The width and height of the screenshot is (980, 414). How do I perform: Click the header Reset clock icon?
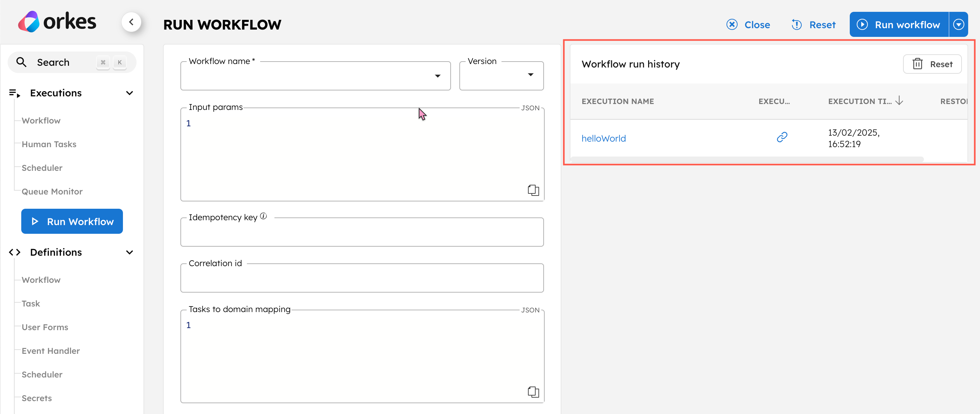[x=796, y=25]
